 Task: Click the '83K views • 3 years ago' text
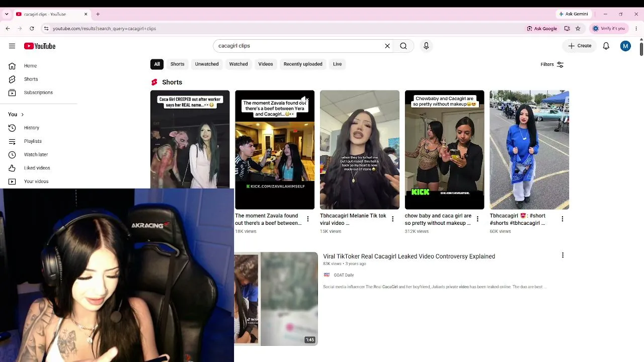tap(345, 264)
